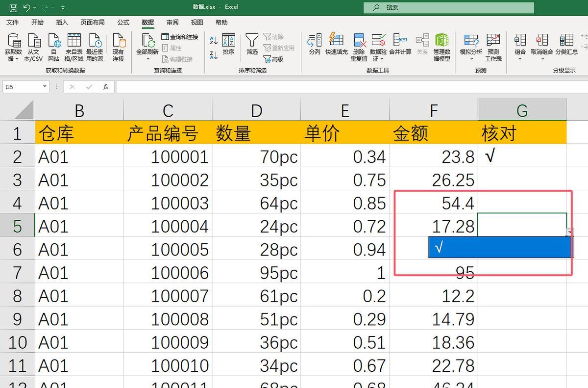Open Queries & Connections (查询和连接)

pyautogui.click(x=180, y=37)
